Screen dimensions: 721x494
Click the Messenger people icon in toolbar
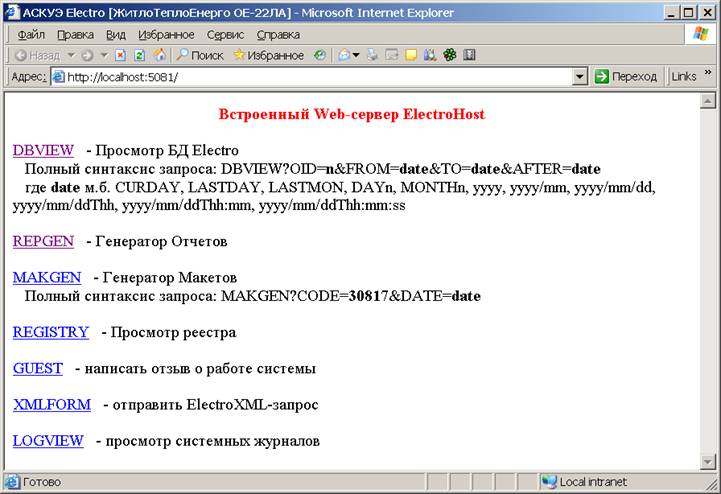pyautogui.click(x=430, y=56)
